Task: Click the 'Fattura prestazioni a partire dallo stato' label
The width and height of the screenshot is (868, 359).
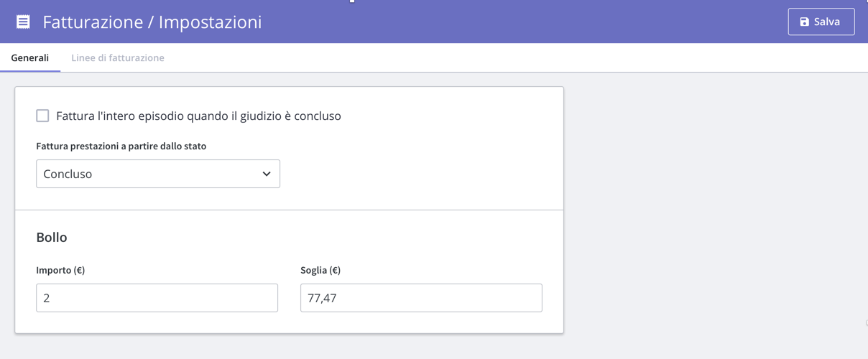Action: point(121,146)
